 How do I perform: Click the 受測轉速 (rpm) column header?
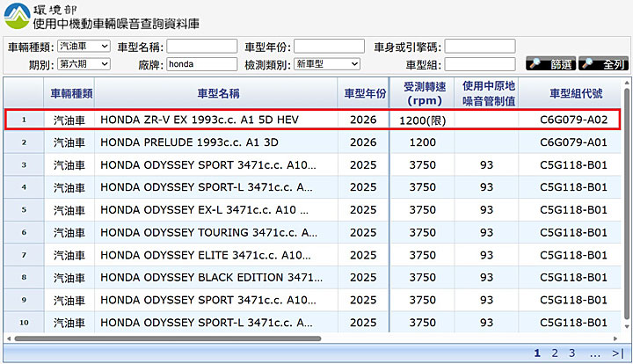click(423, 93)
